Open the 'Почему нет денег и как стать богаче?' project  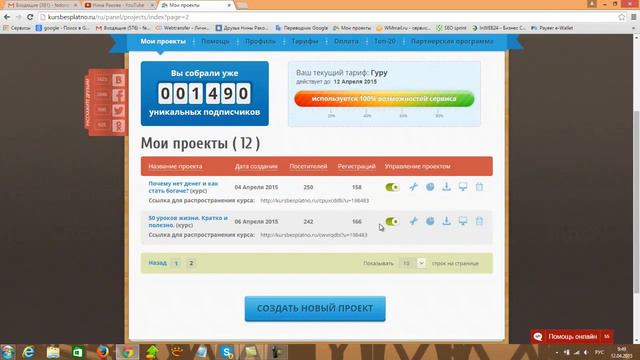[x=183, y=187]
